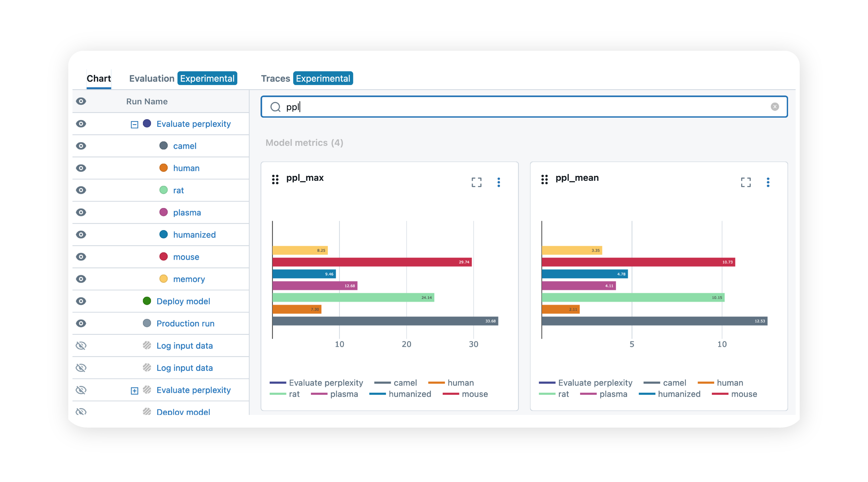868x482 pixels.
Task: Click the search magnifier icon
Action: click(x=275, y=107)
